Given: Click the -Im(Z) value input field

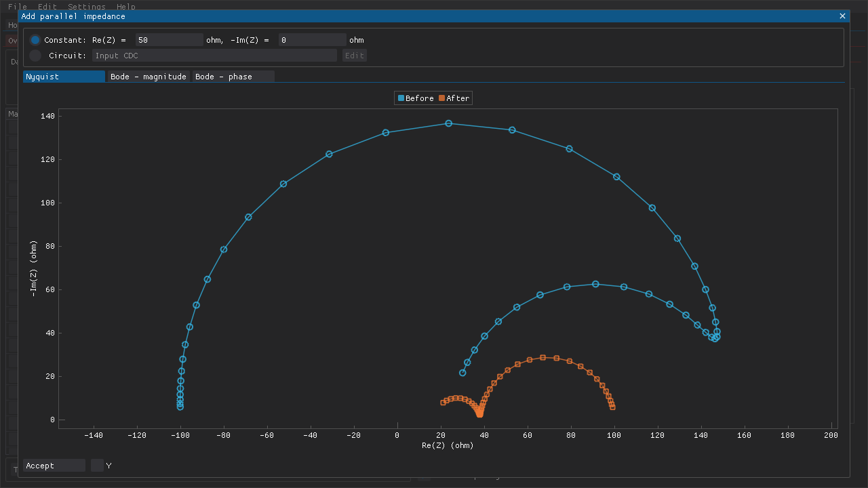Looking at the screenshot, I should [x=313, y=40].
